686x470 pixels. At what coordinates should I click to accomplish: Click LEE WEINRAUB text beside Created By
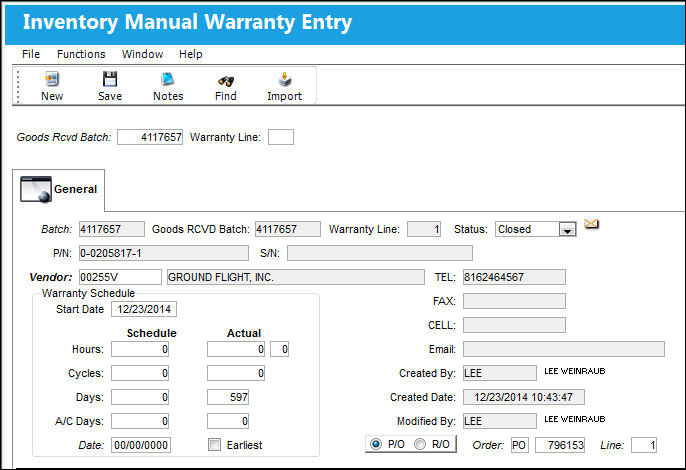pos(575,371)
